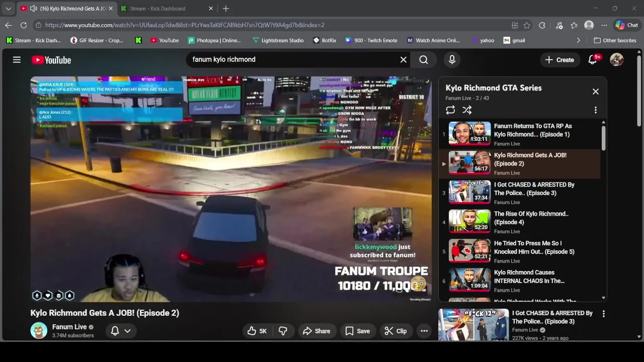Screen dimensions: 644x362
Task: Click the video player to pause
Action: (x=231, y=189)
